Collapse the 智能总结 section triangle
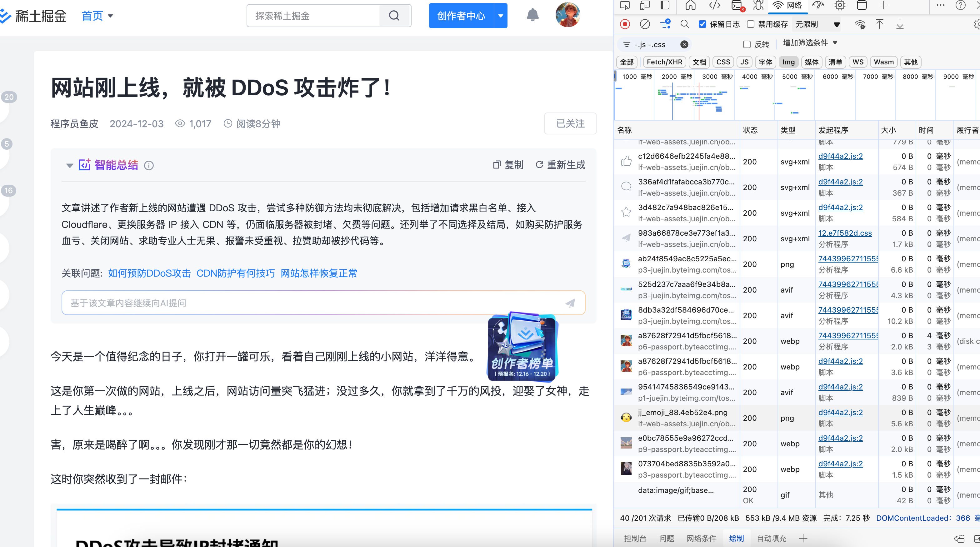 coord(70,165)
